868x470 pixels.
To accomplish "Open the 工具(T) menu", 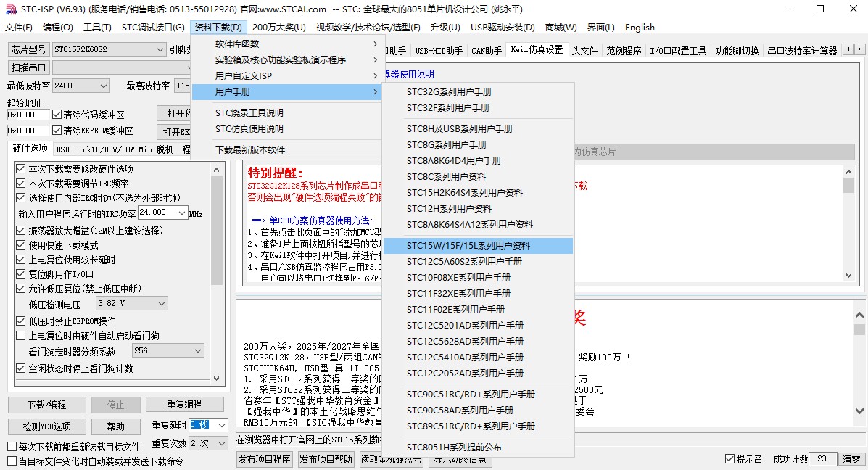I will coord(97,27).
